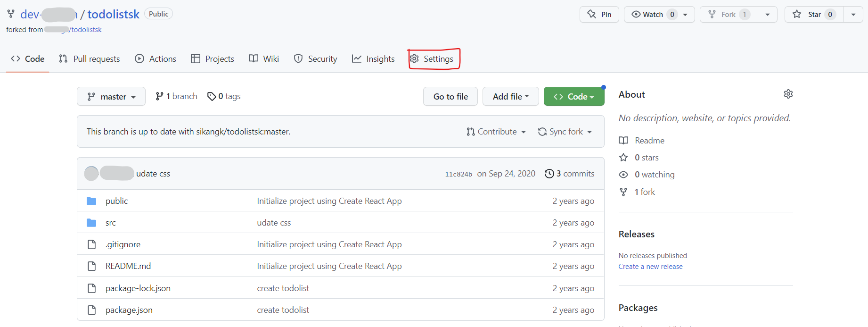868x327 pixels.
Task: Click package.json 'create todolist' commit message
Action: (x=283, y=310)
